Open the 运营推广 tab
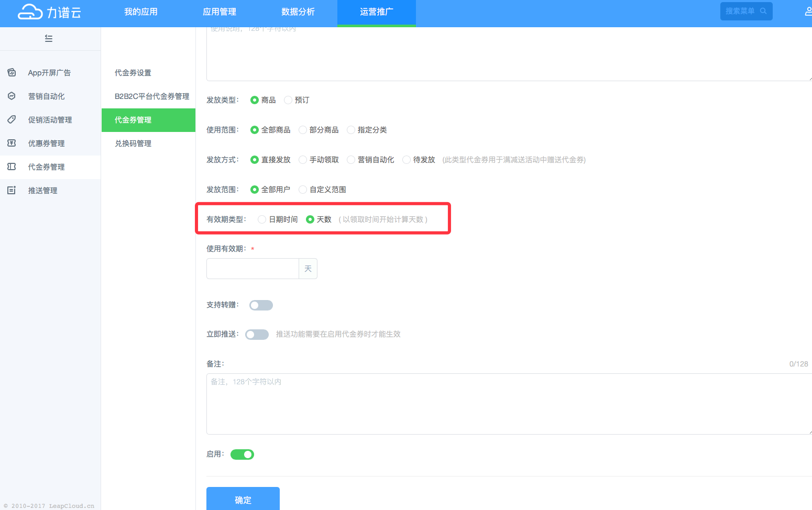Image resolution: width=812 pixels, height=510 pixels. coord(377,12)
